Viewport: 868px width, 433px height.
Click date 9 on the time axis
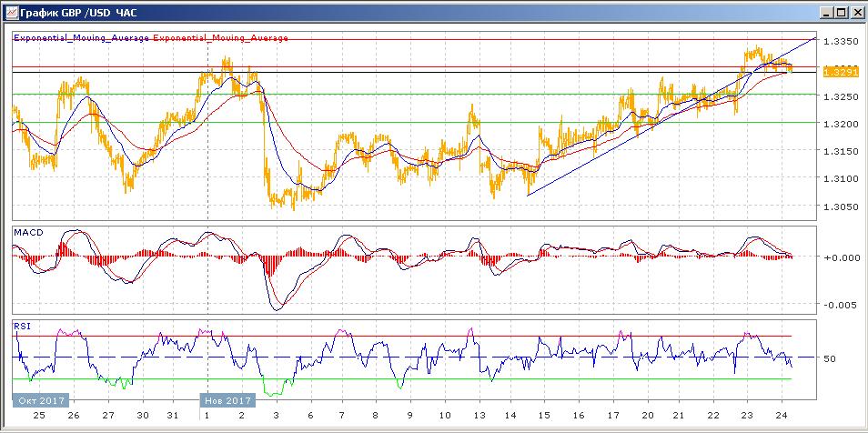click(409, 416)
